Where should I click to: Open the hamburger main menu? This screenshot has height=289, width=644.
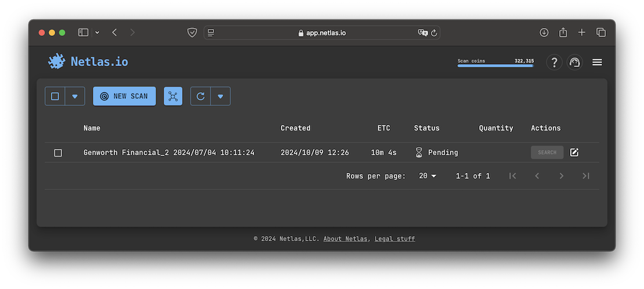pos(597,62)
